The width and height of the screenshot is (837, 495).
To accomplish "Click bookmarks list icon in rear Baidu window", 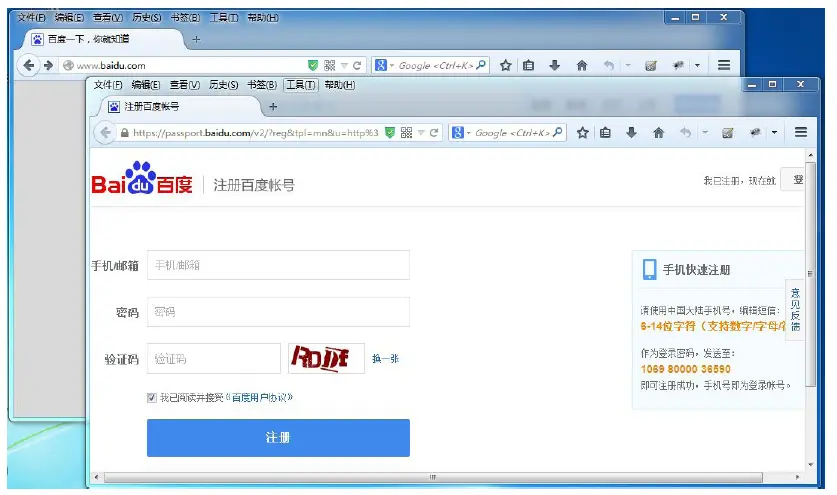I will click(528, 65).
